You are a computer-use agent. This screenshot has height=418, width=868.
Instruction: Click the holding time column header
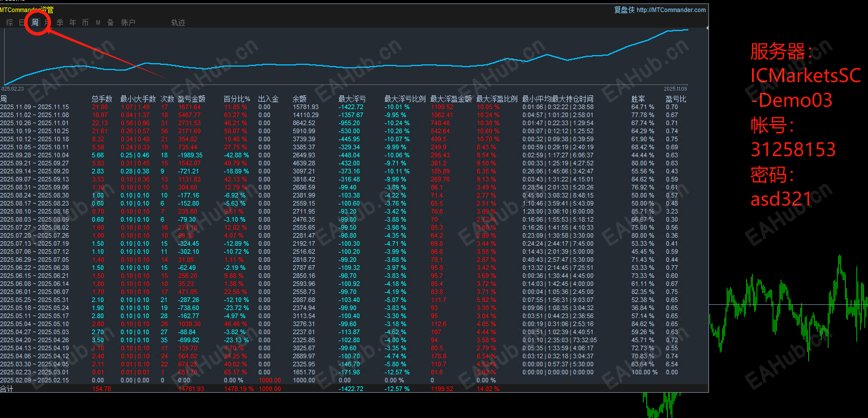click(x=558, y=99)
